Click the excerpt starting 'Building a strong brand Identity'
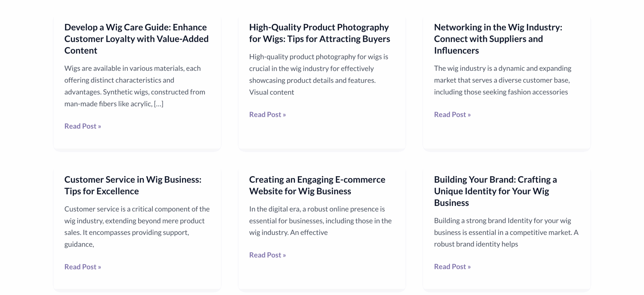This screenshot has height=295, width=644. coord(506,232)
